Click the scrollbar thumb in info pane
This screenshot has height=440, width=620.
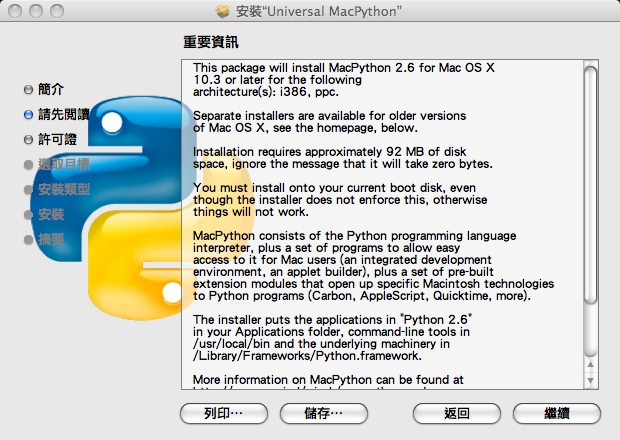pos(590,185)
